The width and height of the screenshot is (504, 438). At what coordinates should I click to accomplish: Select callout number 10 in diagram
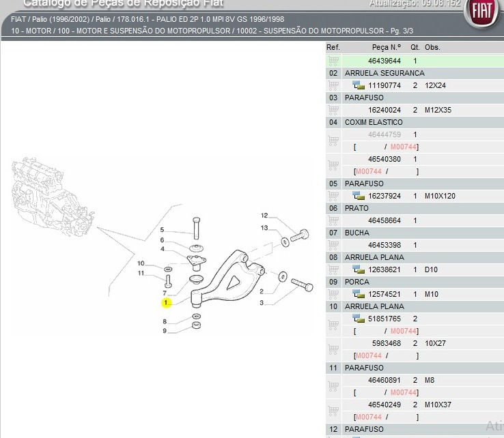click(x=141, y=263)
